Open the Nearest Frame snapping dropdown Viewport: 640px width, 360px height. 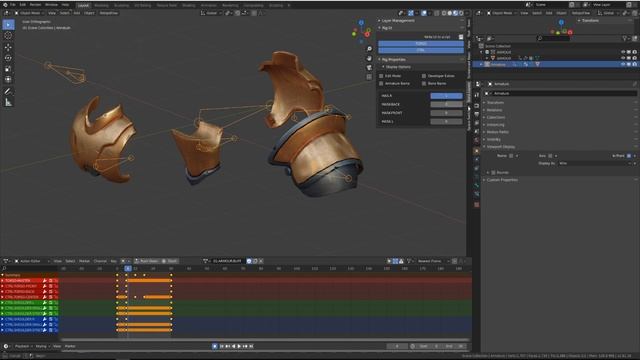point(433,261)
